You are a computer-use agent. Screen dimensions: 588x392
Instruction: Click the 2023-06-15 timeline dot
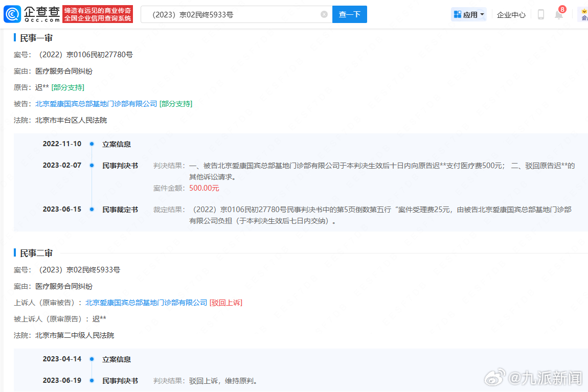point(92,209)
